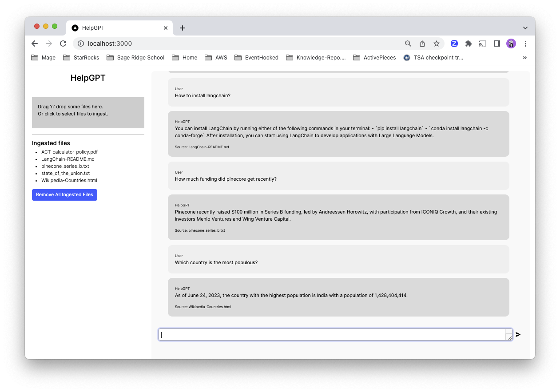Viewport: 560px width, 392px height.
Task: View site information icon in address bar
Action: click(81, 44)
